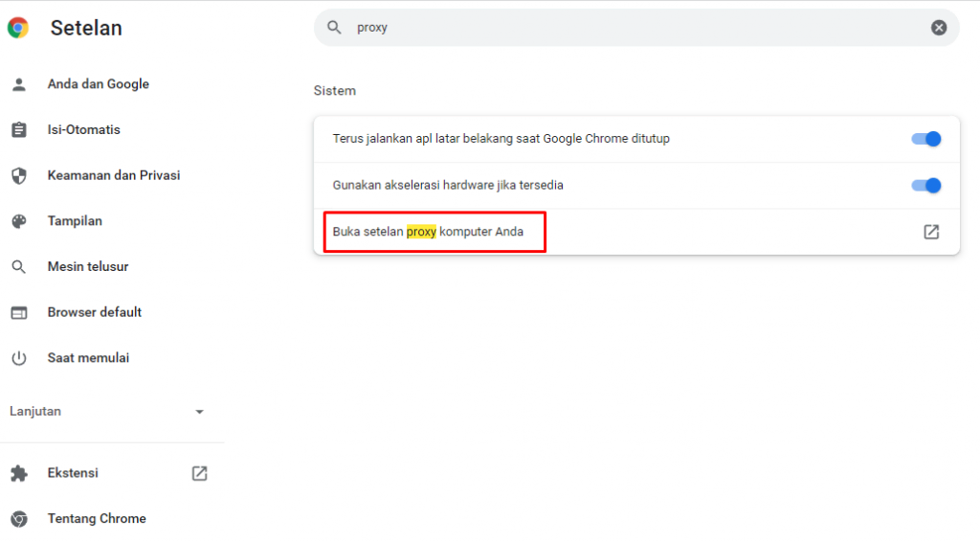Click the palette icon for Tampilan

(18, 221)
